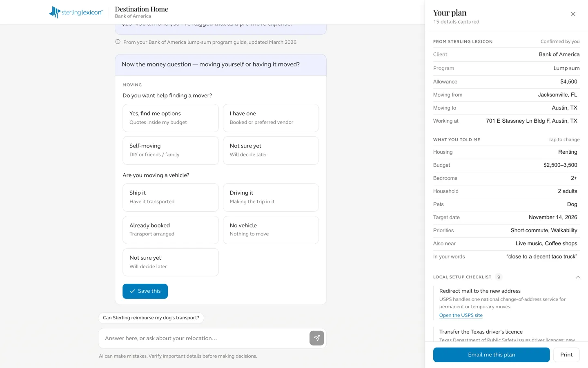Open 'Transfer the Texas driver's licence' checklist item
588x368 pixels.
(x=481, y=332)
